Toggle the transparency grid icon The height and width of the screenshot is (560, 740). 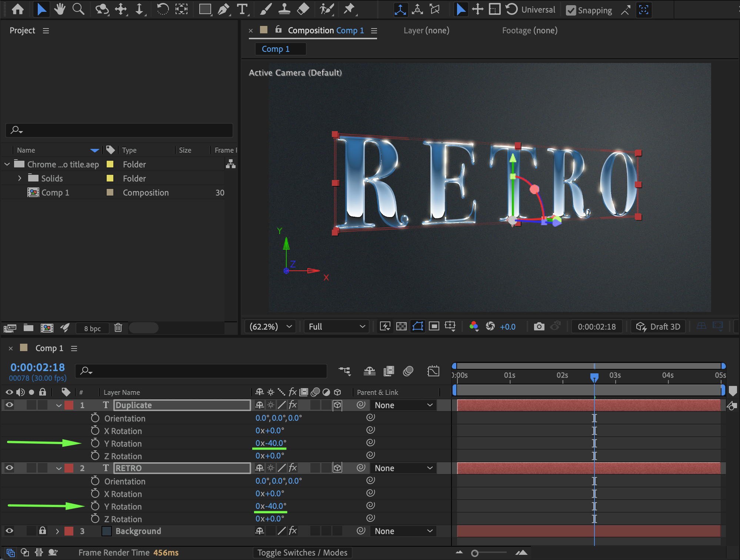[x=401, y=326]
